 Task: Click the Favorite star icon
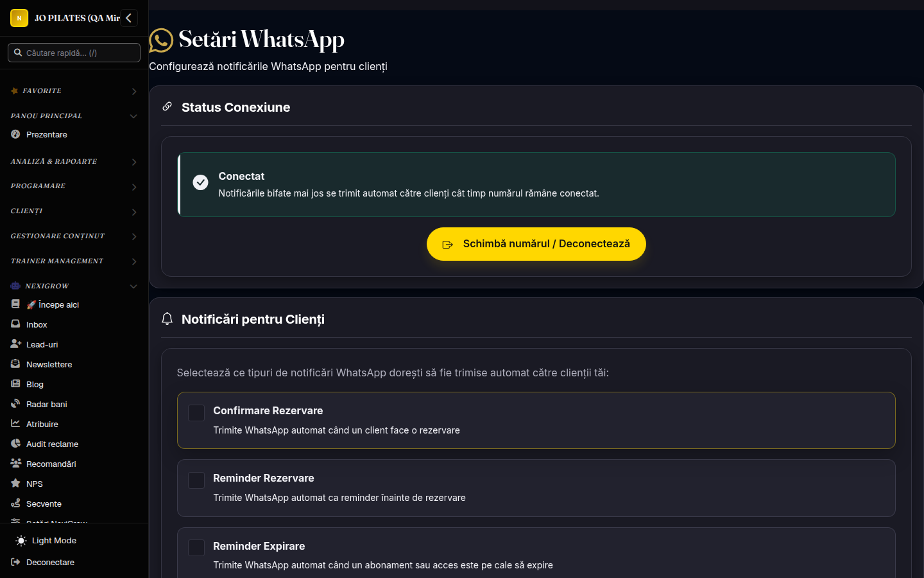click(x=15, y=91)
